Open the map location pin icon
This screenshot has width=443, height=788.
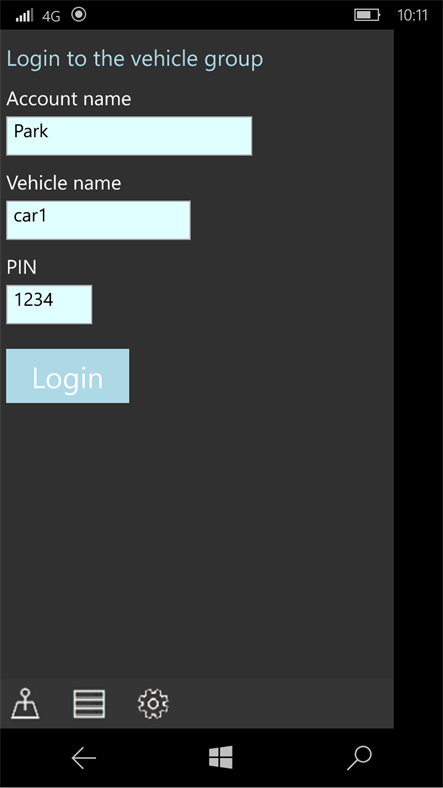pyautogui.click(x=25, y=704)
